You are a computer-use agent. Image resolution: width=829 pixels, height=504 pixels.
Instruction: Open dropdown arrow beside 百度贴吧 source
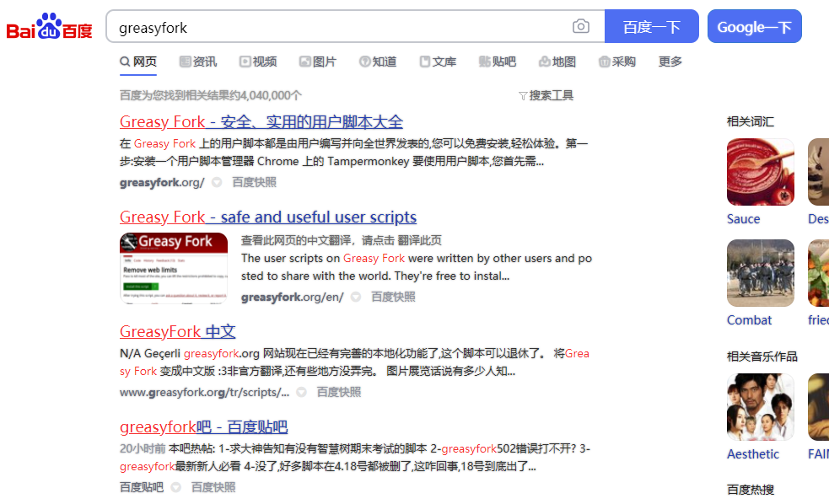tap(176, 487)
